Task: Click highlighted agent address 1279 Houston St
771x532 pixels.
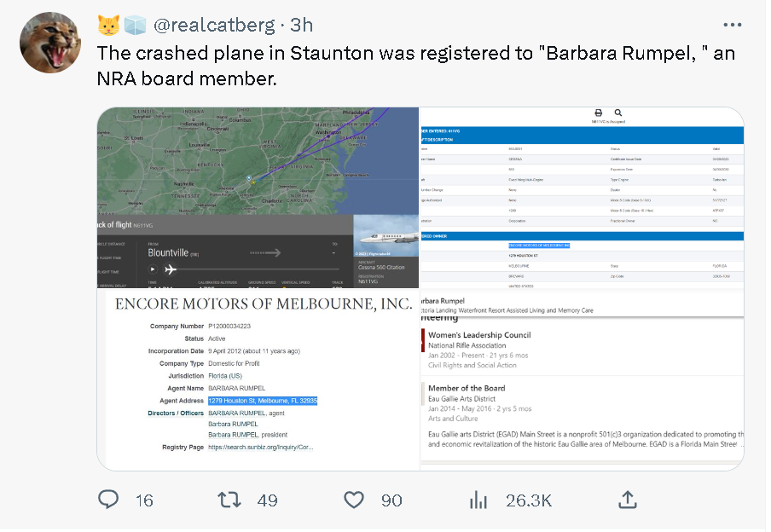Action: tap(263, 401)
